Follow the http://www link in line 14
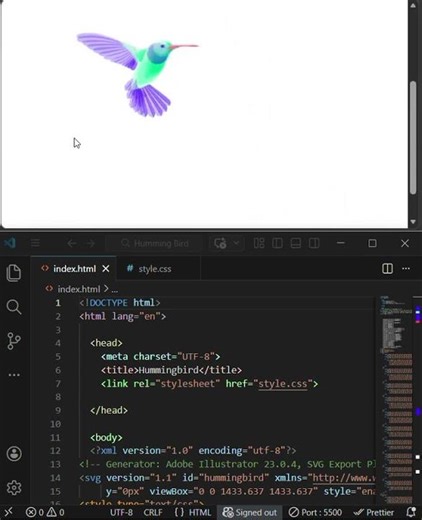 [344, 478]
